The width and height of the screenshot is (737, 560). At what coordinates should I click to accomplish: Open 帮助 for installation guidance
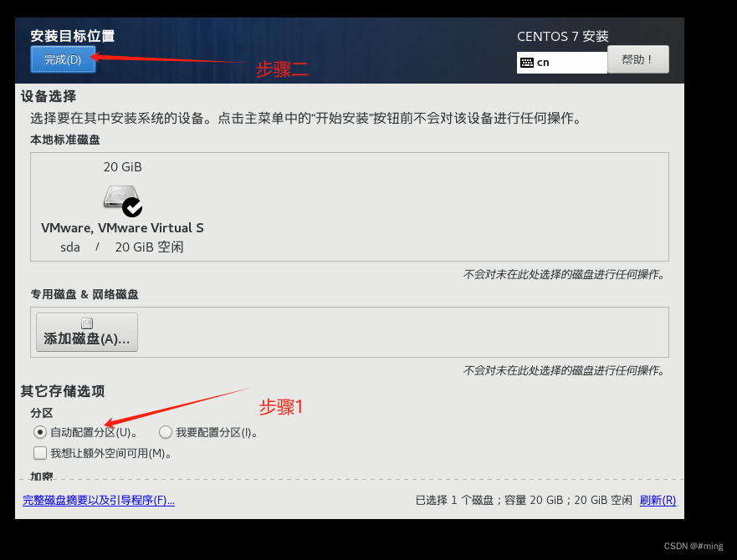tap(637, 59)
